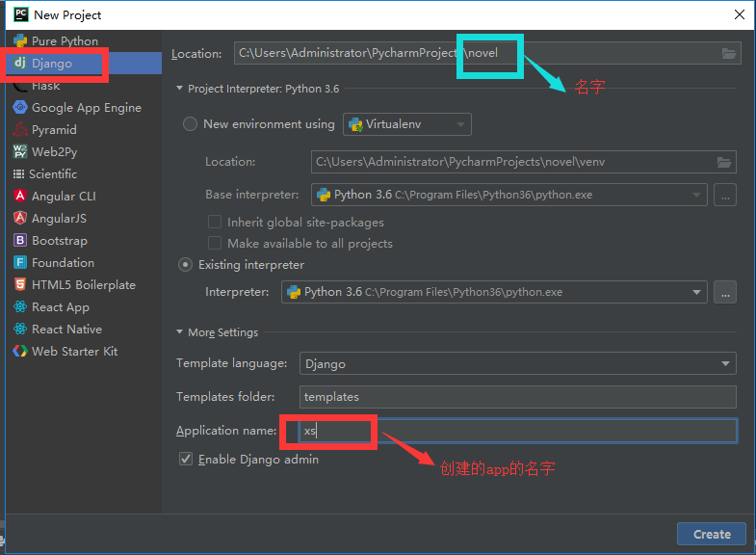Select New environment using radio button
The height and width of the screenshot is (555, 756).
(x=190, y=124)
